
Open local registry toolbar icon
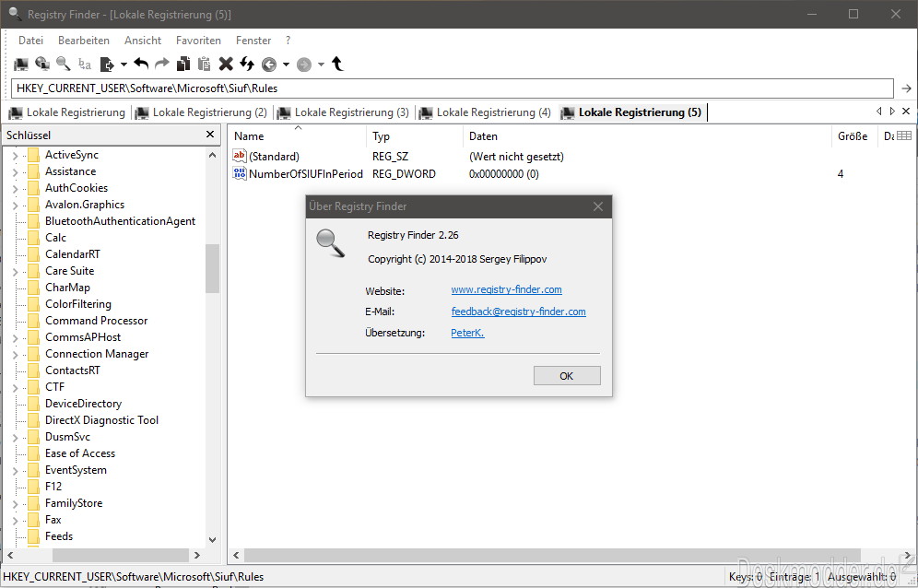[x=21, y=64]
